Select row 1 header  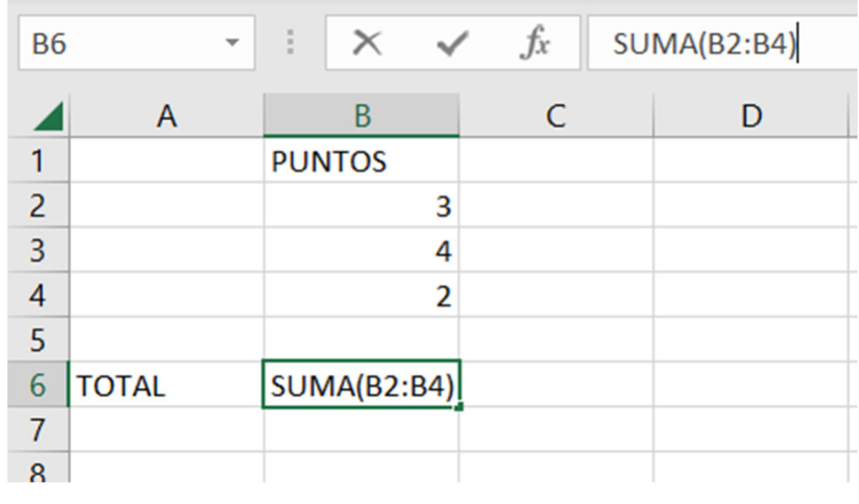(37, 162)
